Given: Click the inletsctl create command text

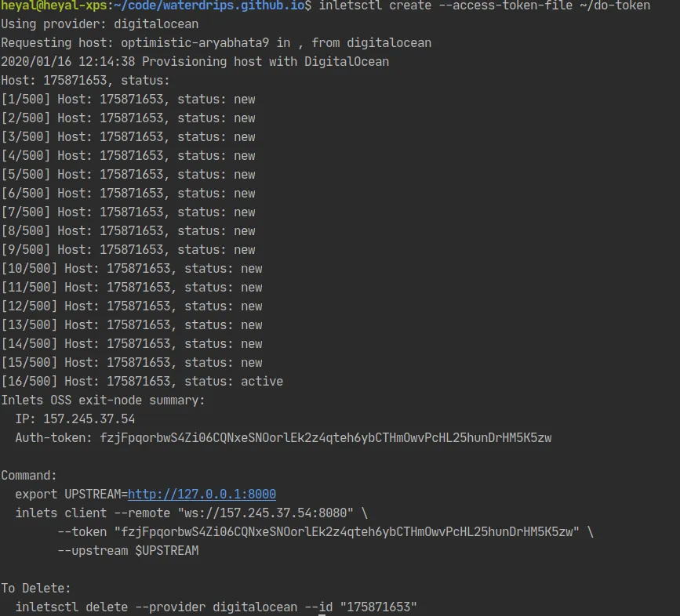Looking at the screenshot, I should point(485,5).
